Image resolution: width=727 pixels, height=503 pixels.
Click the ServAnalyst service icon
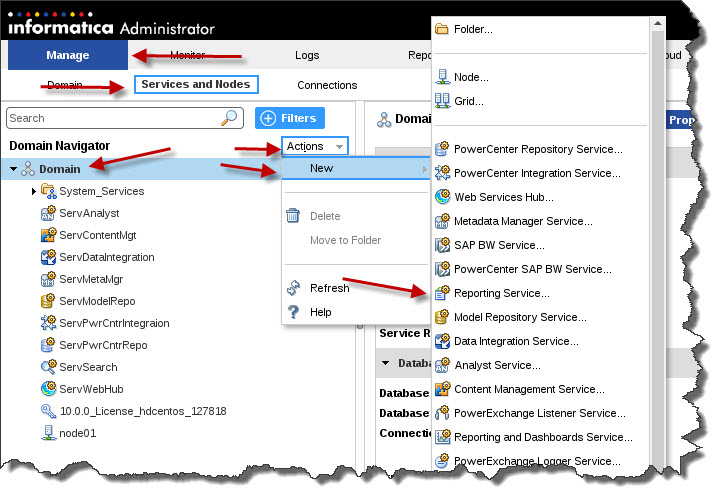tap(48, 213)
